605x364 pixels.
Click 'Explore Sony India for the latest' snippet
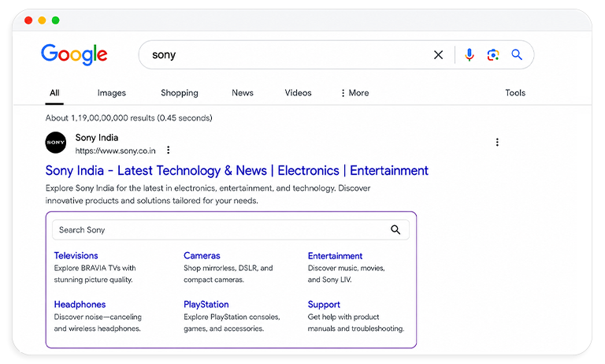(x=208, y=194)
